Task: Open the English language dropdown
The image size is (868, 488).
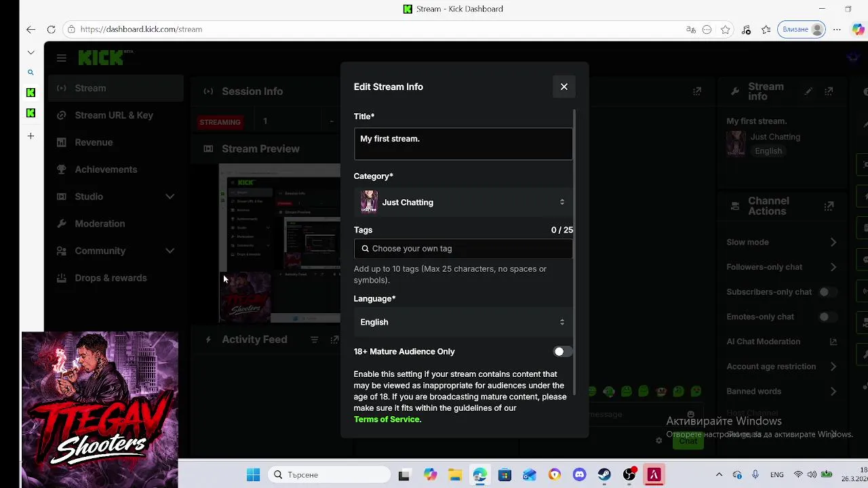Action: tap(463, 322)
